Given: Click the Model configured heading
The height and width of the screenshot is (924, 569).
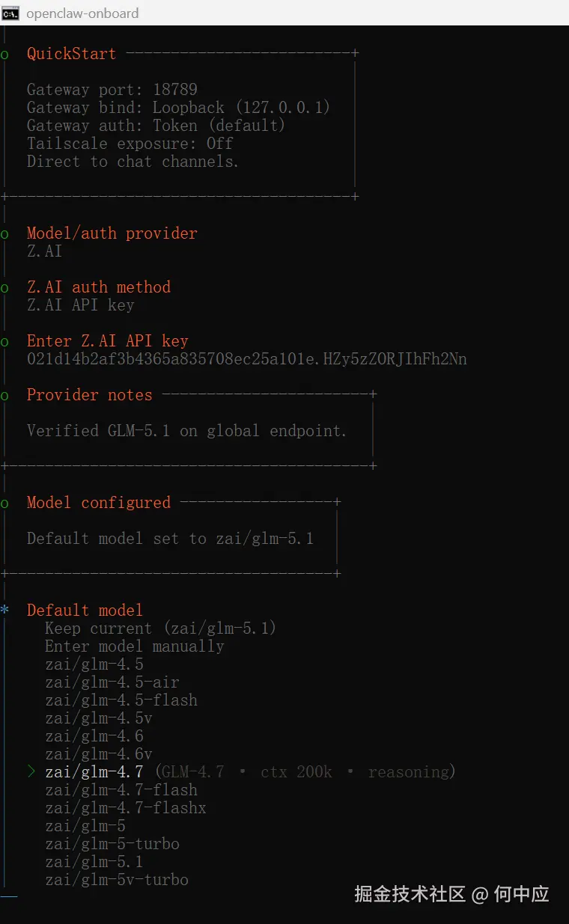Looking at the screenshot, I should point(99,503).
